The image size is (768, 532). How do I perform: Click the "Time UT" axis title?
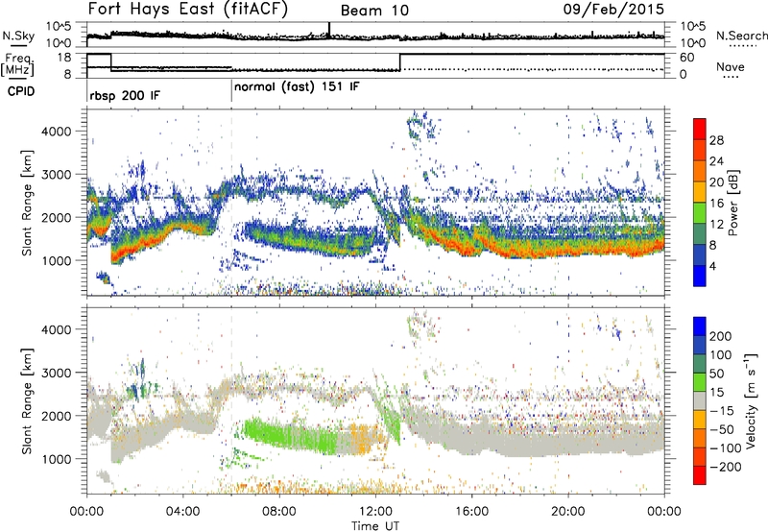point(375,525)
